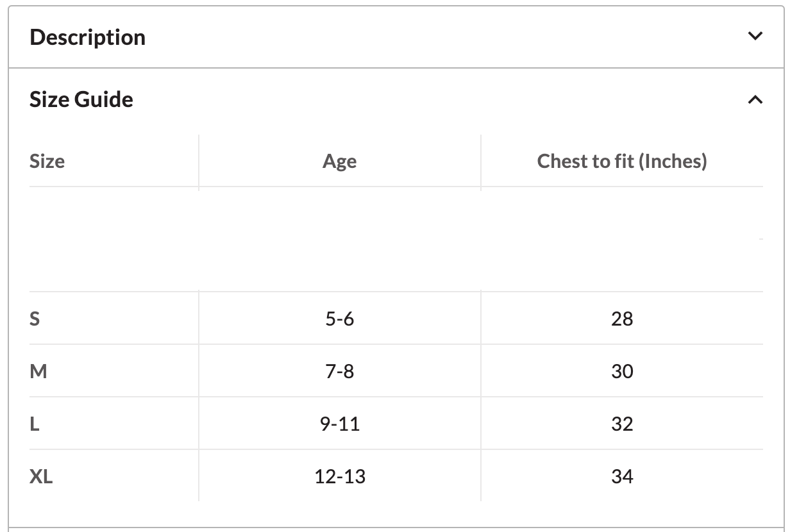
Task: Click the 12-13 age cell
Action: pos(340,476)
